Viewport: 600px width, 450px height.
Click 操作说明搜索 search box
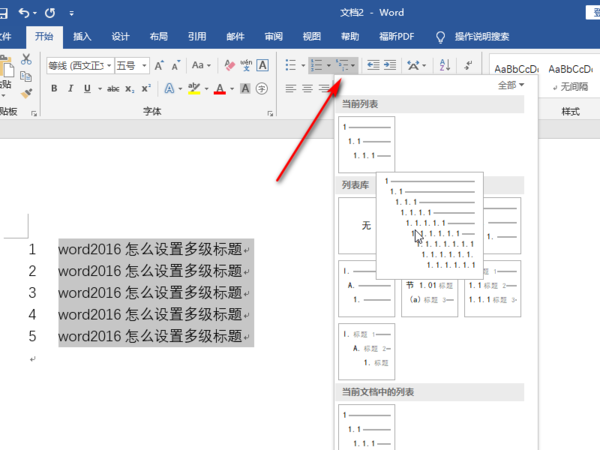click(x=482, y=37)
